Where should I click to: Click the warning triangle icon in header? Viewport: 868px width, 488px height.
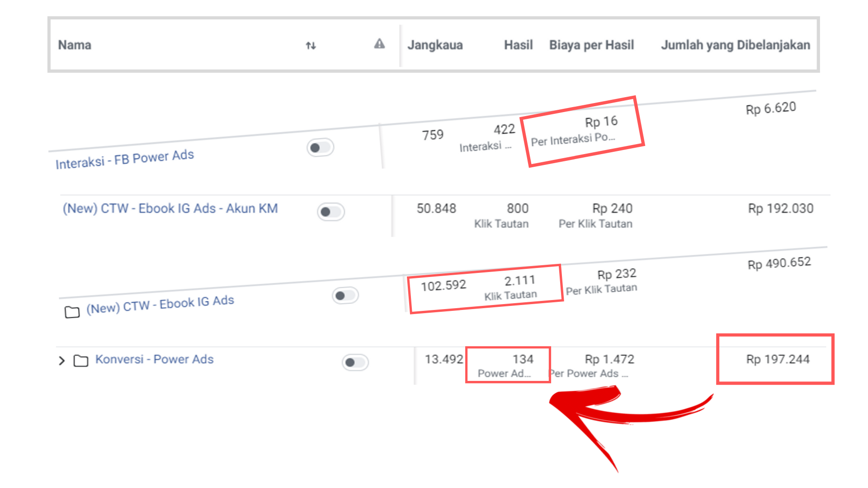click(379, 44)
